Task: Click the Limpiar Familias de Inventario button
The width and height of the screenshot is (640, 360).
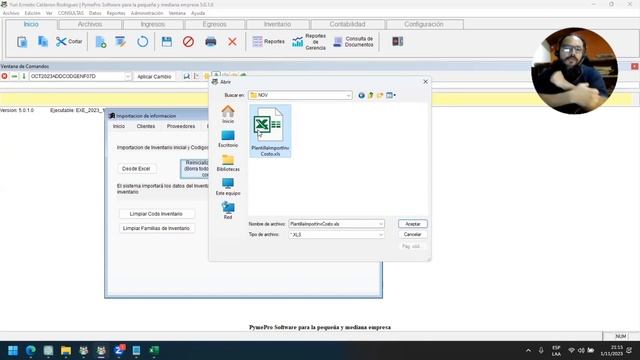Action: click(x=156, y=229)
